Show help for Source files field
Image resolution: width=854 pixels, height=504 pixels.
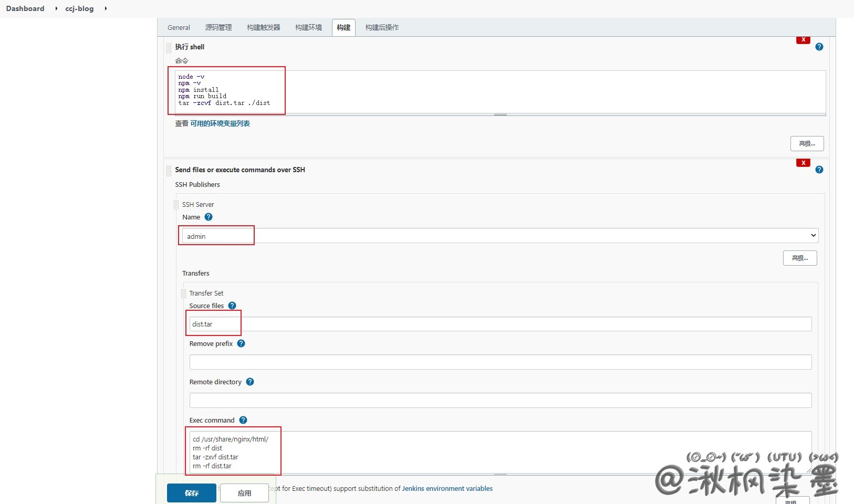click(232, 306)
